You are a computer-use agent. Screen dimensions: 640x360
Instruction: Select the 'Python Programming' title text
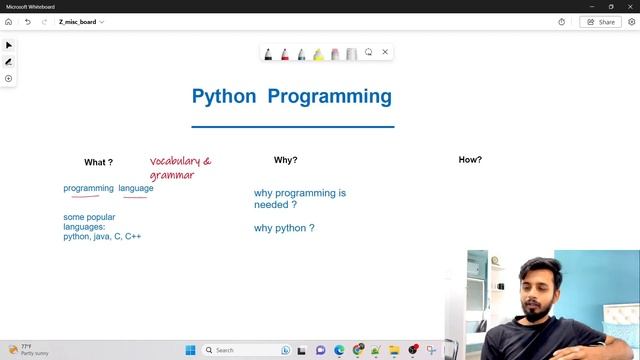(292, 97)
